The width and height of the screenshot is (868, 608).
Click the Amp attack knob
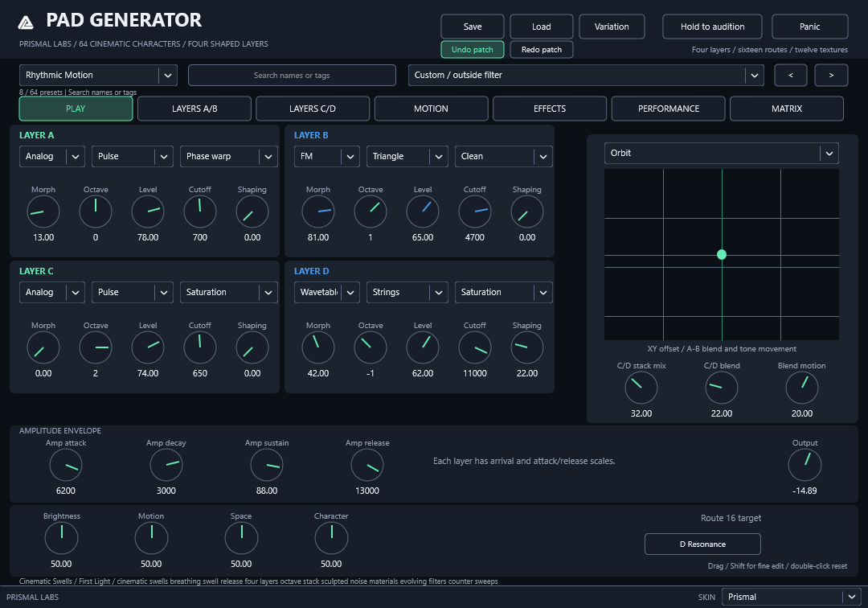pos(66,465)
